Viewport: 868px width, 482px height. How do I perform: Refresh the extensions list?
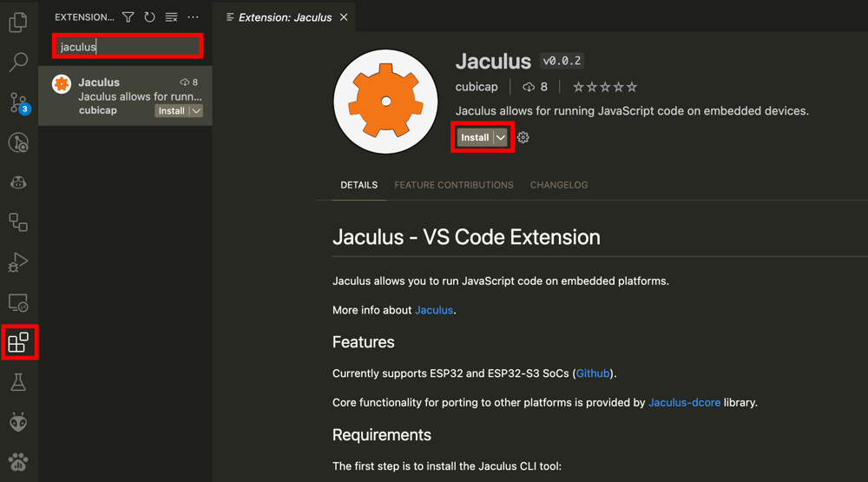point(149,17)
